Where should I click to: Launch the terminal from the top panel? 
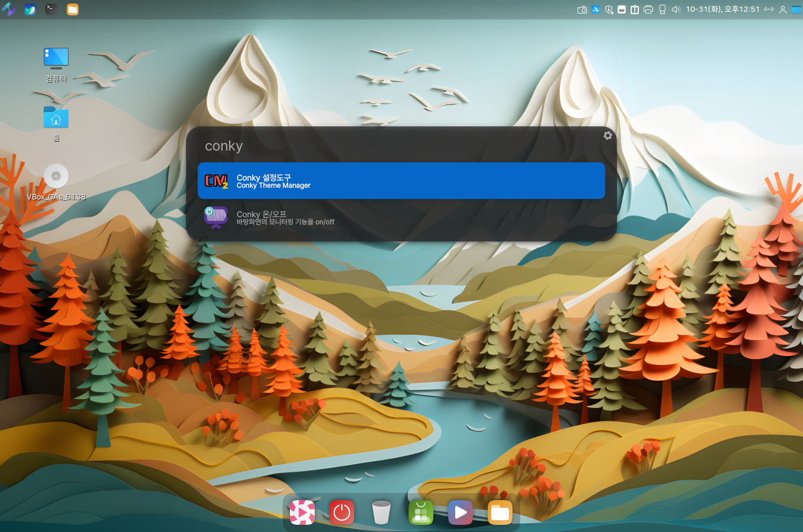coord(51,9)
